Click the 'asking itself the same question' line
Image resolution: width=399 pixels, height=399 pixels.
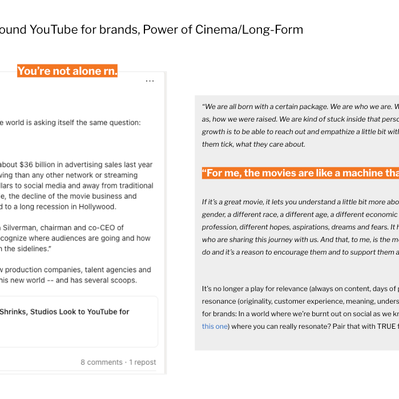(70, 122)
